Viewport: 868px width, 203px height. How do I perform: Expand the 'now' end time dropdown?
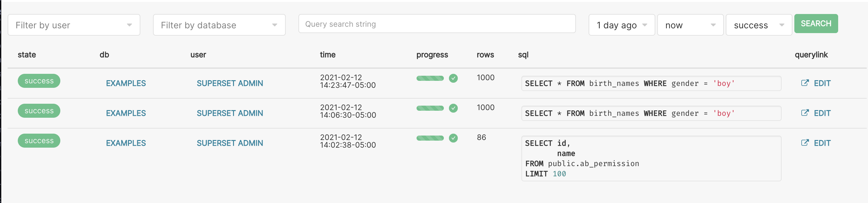[x=690, y=25]
